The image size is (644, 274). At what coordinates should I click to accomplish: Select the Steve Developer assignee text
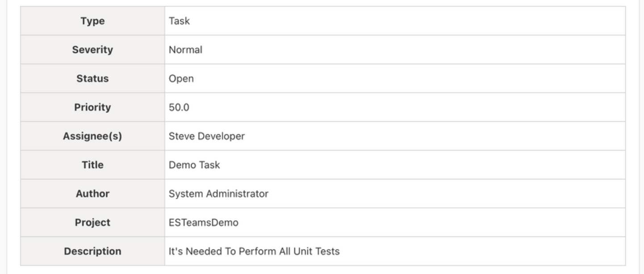207,136
